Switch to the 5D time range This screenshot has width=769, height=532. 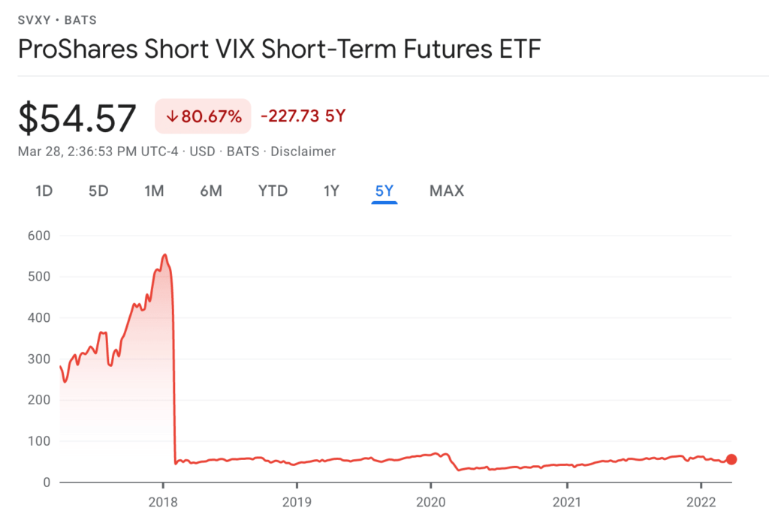[x=98, y=191]
